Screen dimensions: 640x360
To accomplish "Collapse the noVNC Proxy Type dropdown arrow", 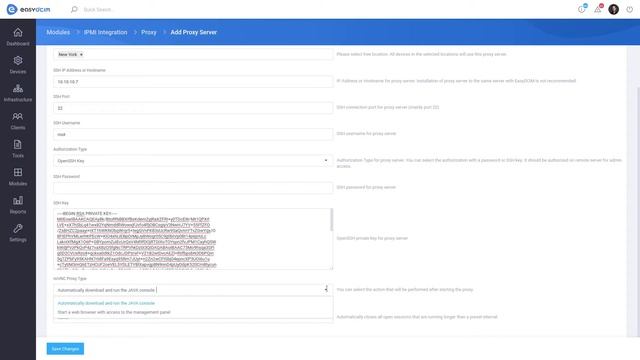I will pos(326,289).
